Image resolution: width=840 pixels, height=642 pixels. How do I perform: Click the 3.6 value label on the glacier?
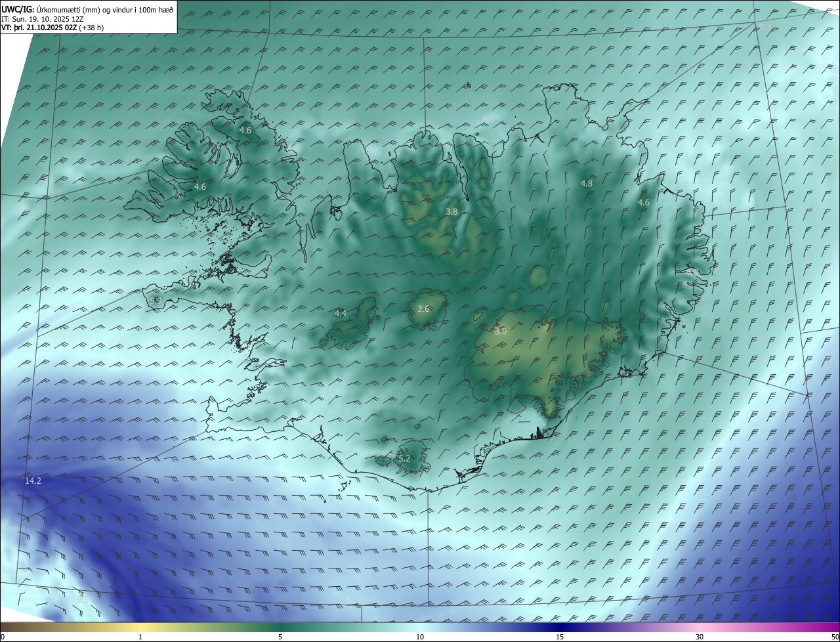pos(423,309)
